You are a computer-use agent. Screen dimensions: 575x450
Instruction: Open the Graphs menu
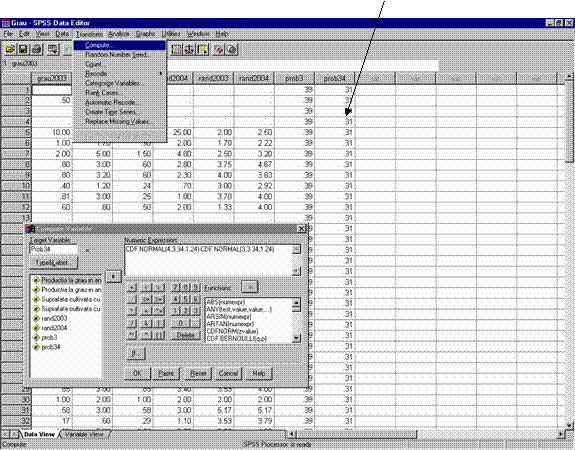pyautogui.click(x=146, y=34)
